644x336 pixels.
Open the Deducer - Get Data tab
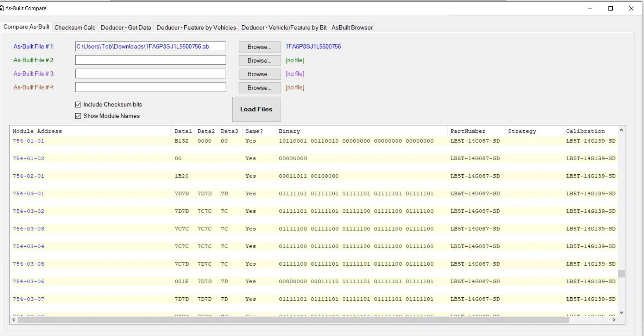coord(126,27)
